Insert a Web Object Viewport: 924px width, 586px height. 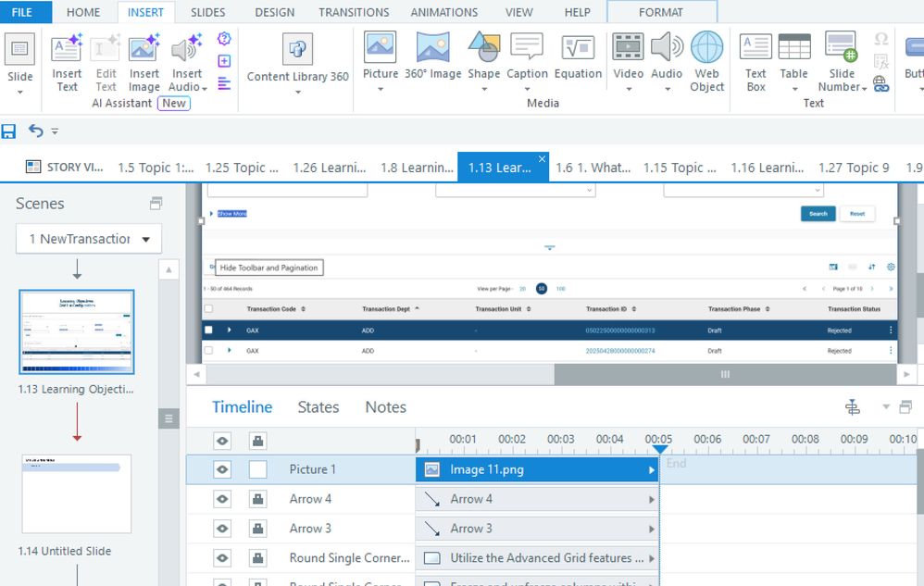(706, 61)
